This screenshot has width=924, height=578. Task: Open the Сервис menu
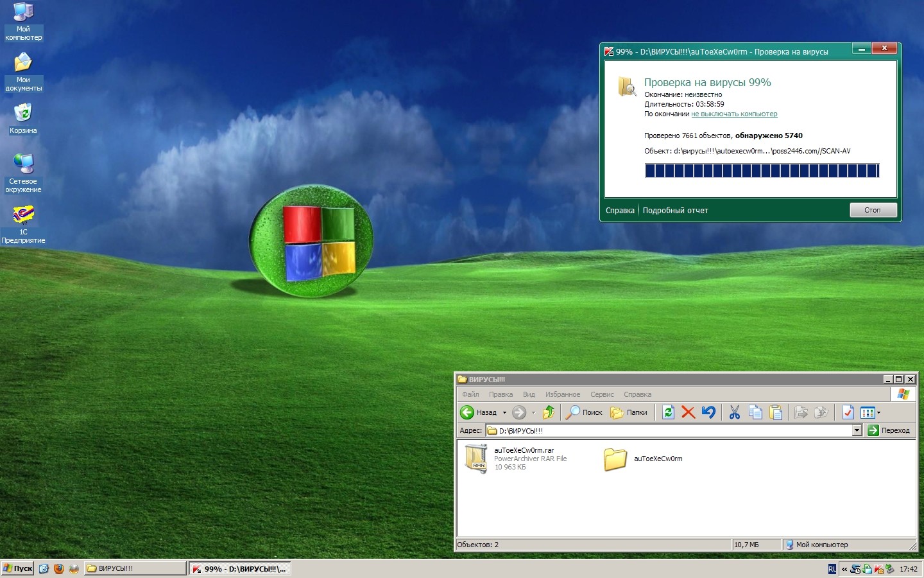602,394
